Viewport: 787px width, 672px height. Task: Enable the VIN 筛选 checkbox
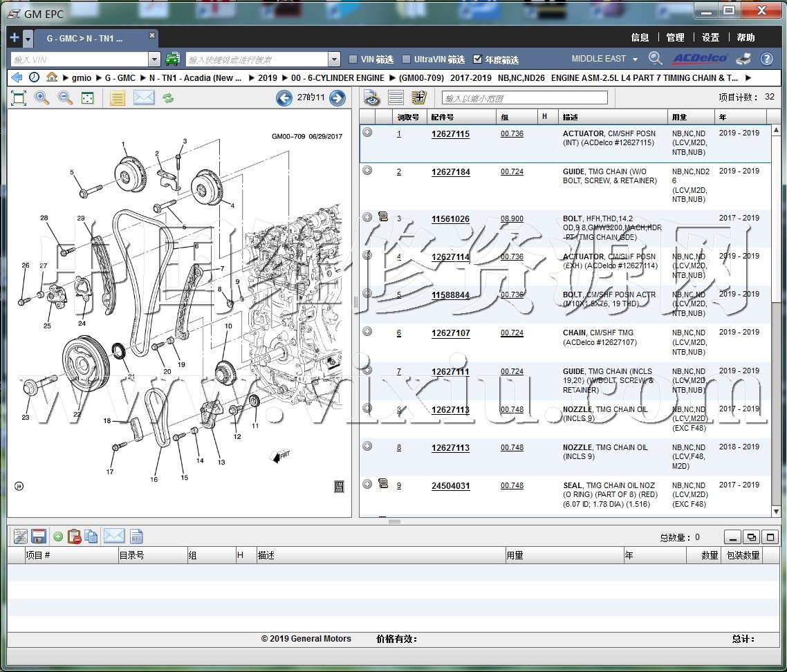(x=353, y=59)
